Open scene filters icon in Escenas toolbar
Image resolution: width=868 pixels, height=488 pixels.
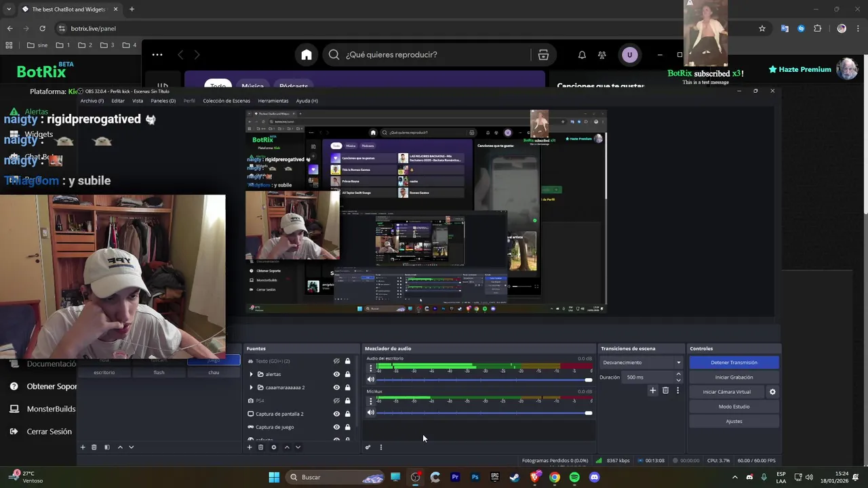(x=106, y=447)
